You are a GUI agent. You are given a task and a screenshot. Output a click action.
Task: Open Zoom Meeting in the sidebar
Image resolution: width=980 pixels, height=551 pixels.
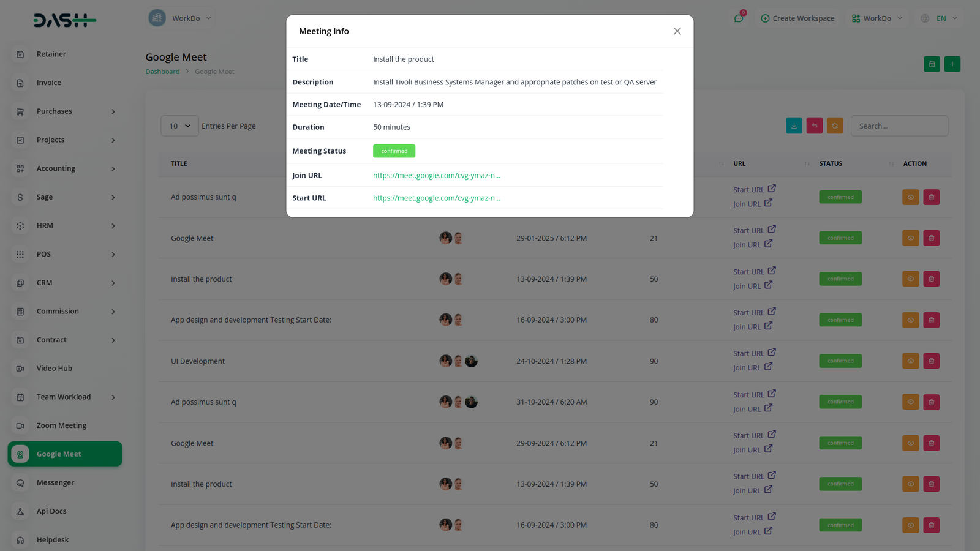pos(61,425)
